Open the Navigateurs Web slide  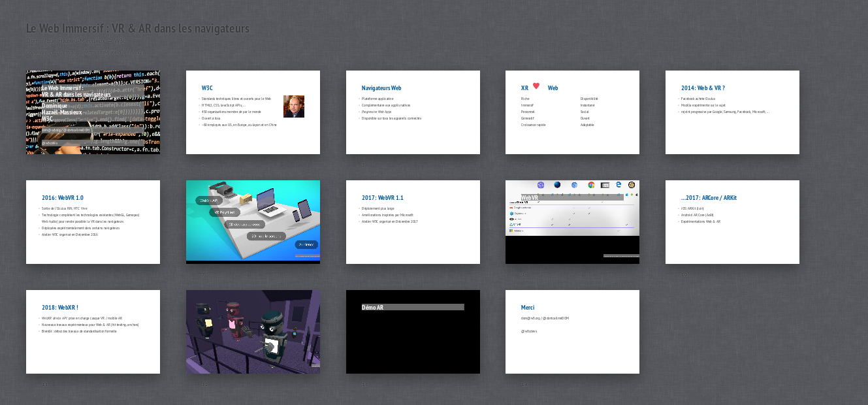click(413, 112)
